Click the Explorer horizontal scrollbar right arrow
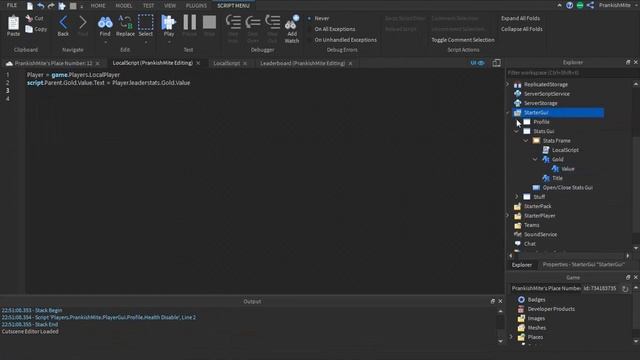The width and height of the screenshot is (640, 360). 628,256
